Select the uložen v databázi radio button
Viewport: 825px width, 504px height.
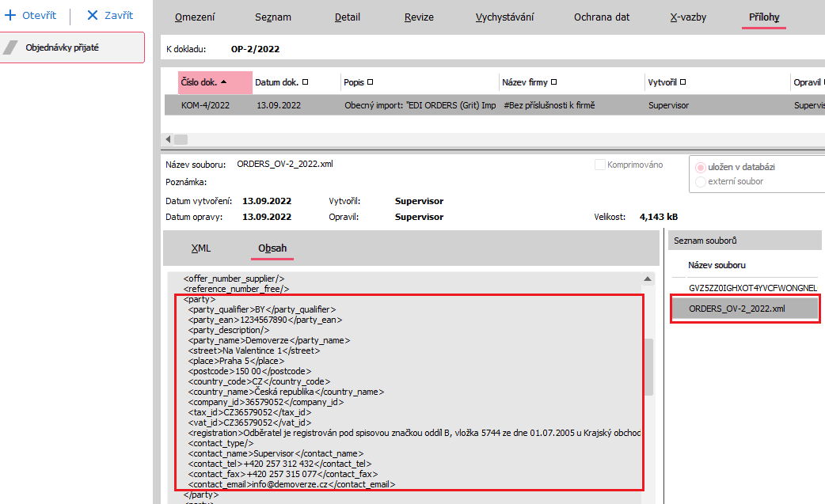click(x=701, y=167)
